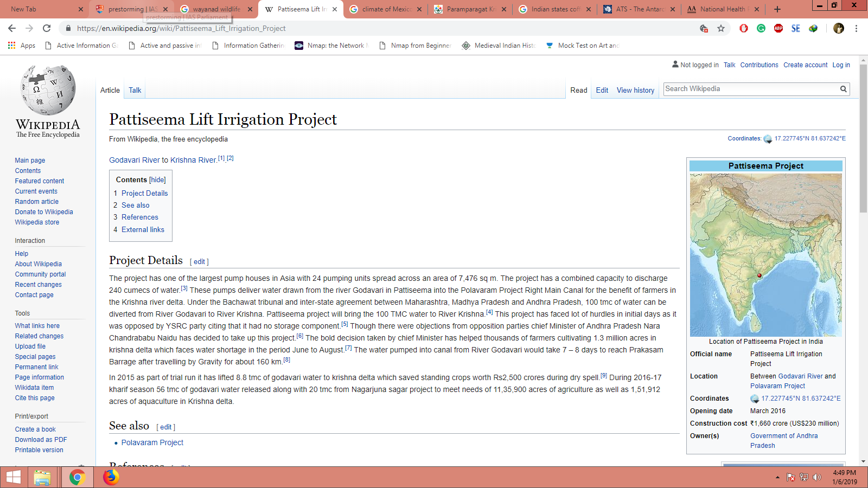Go back with the browser back arrow

(12, 28)
